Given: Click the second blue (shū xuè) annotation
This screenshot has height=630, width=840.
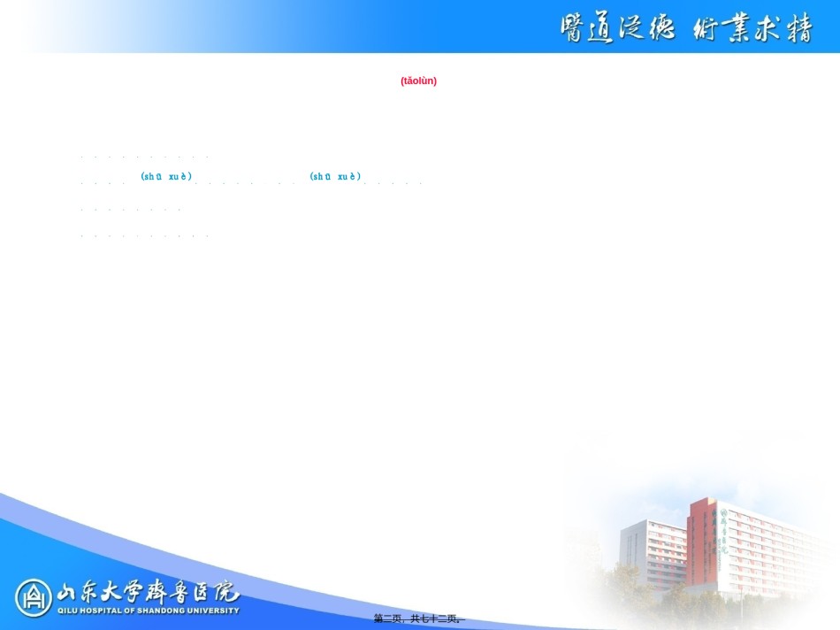Looking at the screenshot, I should 335,176.
